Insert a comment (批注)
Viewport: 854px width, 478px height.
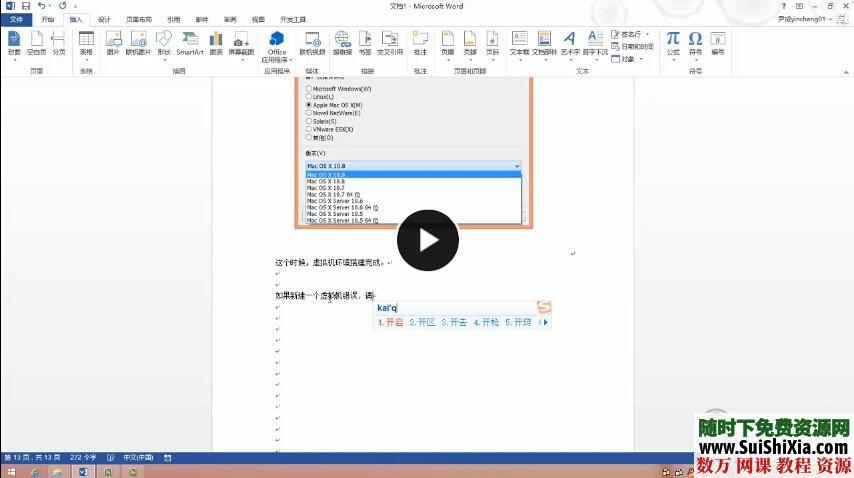click(x=420, y=44)
